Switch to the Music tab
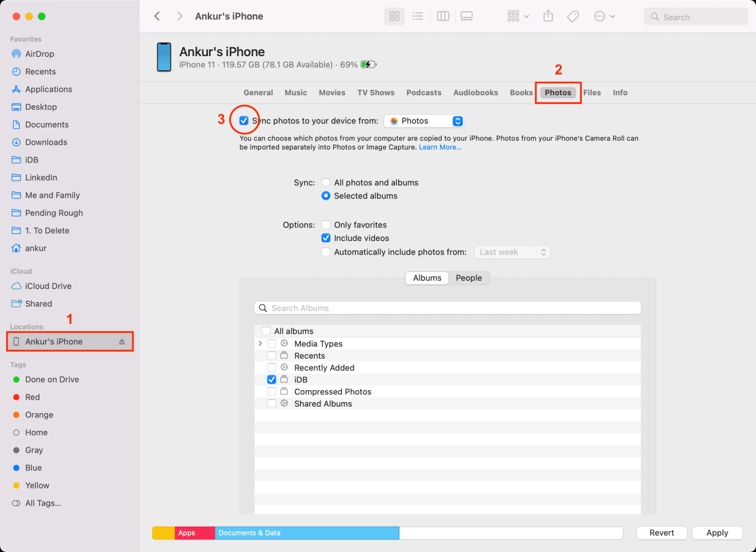This screenshot has width=756, height=552. (x=296, y=93)
